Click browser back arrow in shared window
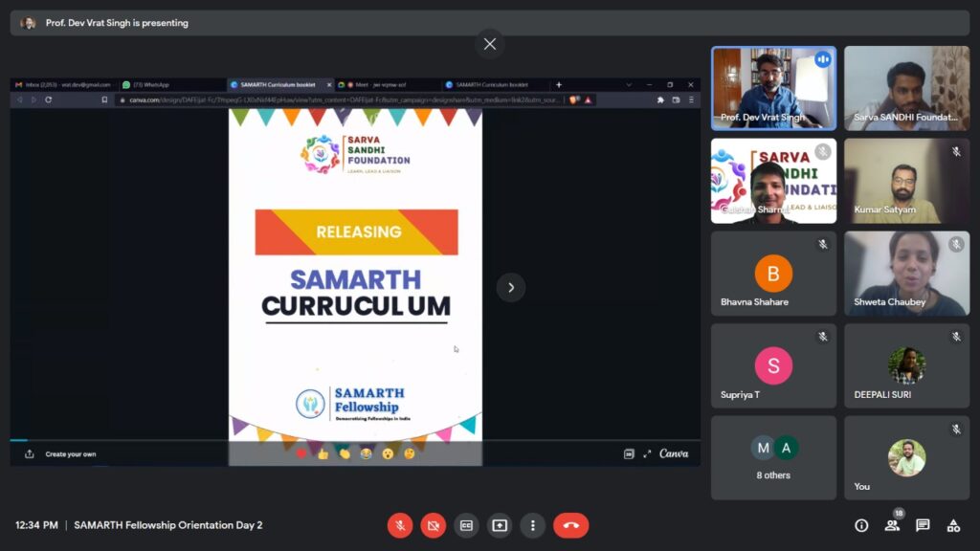Screen dimensions: 980x551 click(20, 99)
